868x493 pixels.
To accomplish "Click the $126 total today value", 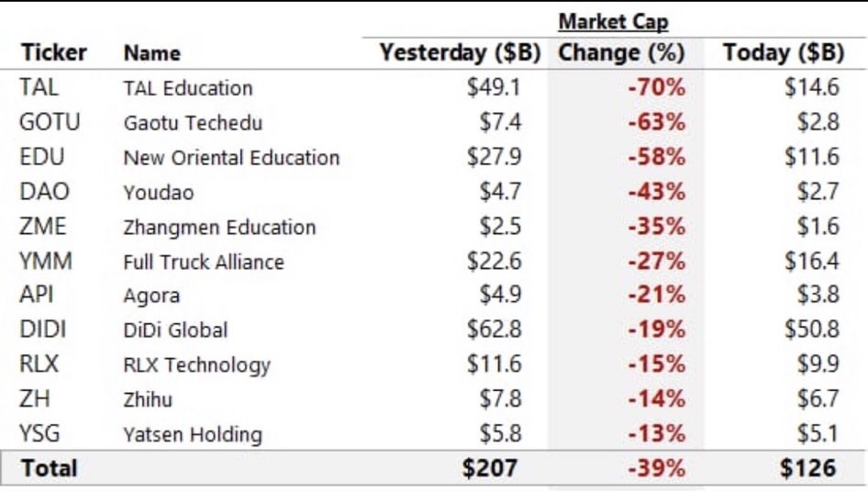I will pos(808,468).
